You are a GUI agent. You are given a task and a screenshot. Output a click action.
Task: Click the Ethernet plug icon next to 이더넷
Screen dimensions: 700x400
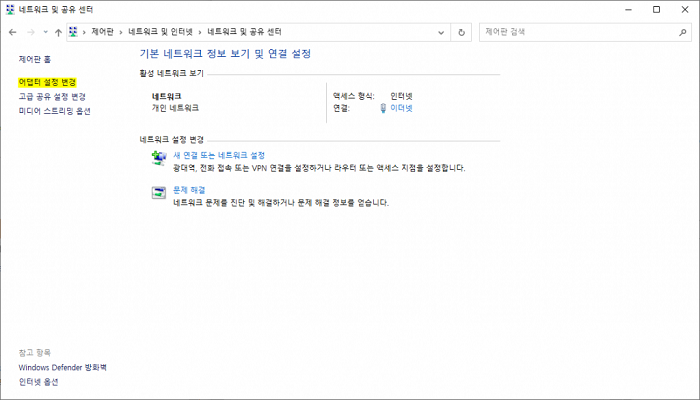coord(384,108)
